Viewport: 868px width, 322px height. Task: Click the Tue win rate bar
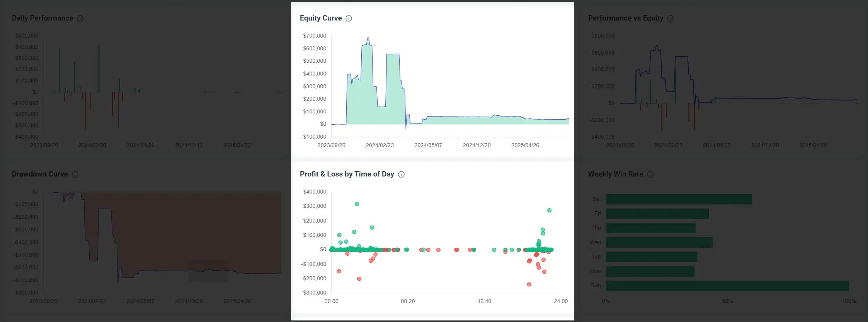click(651, 257)
